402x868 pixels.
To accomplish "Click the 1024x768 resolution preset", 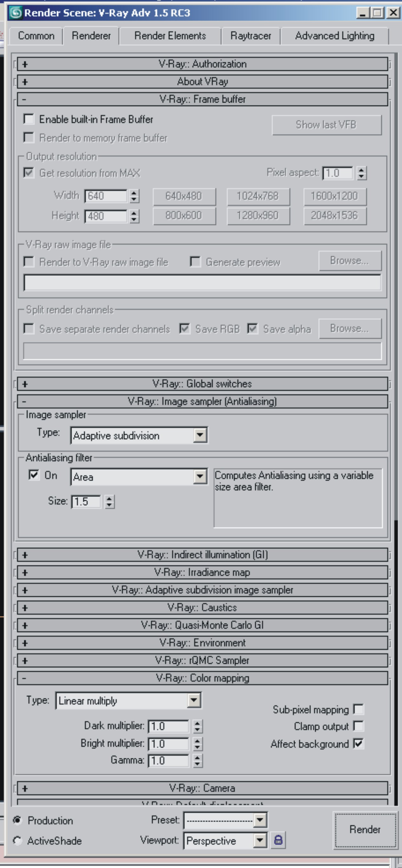I will pos(258,196).
